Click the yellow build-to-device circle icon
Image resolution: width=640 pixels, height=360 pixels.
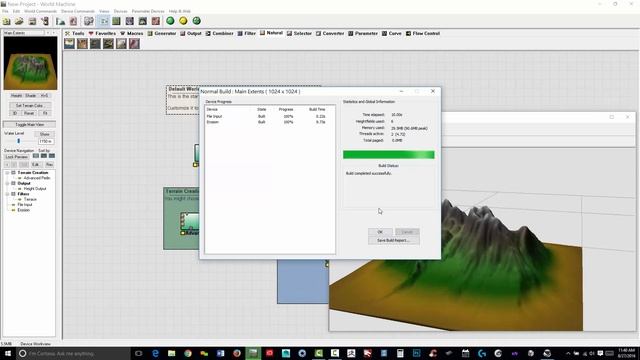[183, 21]
